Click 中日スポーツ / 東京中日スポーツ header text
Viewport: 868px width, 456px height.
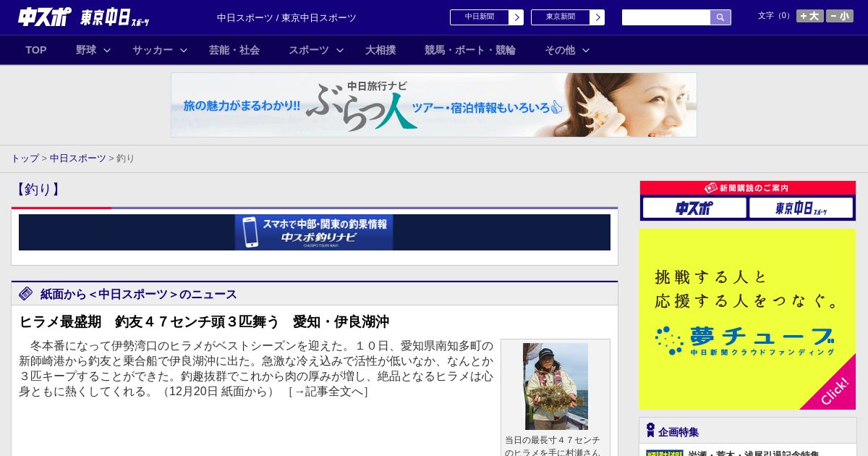286,17
